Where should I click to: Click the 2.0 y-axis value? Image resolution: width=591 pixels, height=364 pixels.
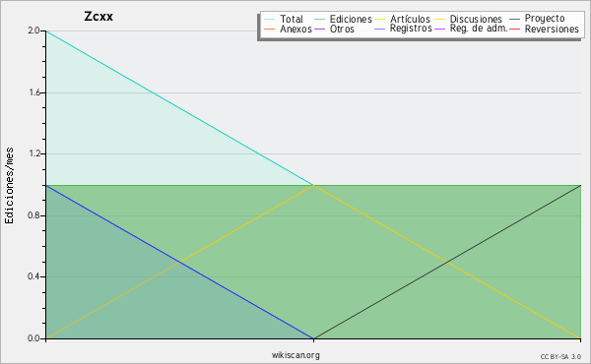33,30
